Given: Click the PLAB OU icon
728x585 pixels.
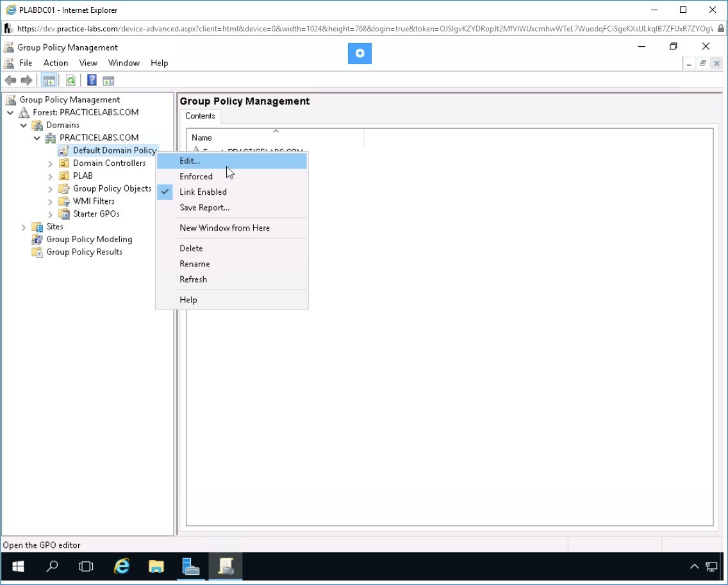Looking at the screenshot, I should (x=64, y=176).
